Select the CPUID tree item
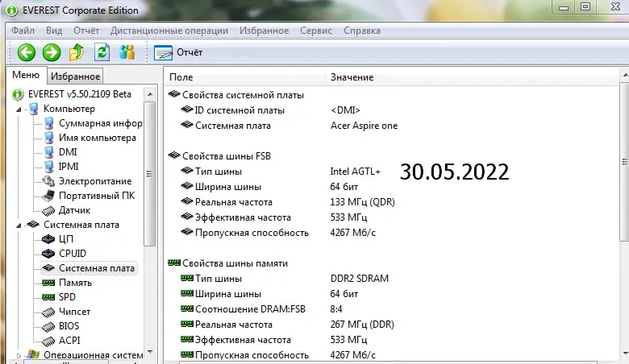 click(73, 254)
